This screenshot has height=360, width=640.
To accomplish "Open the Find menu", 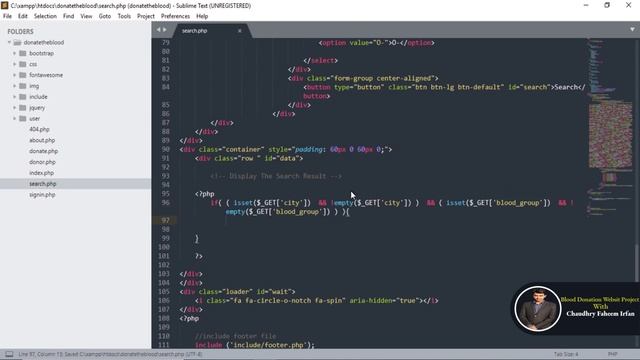I will 68,16.
